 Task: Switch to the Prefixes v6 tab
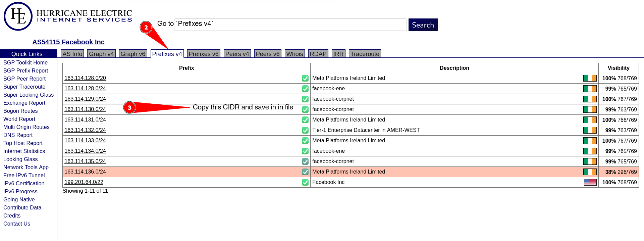click(x=203, y=54)
